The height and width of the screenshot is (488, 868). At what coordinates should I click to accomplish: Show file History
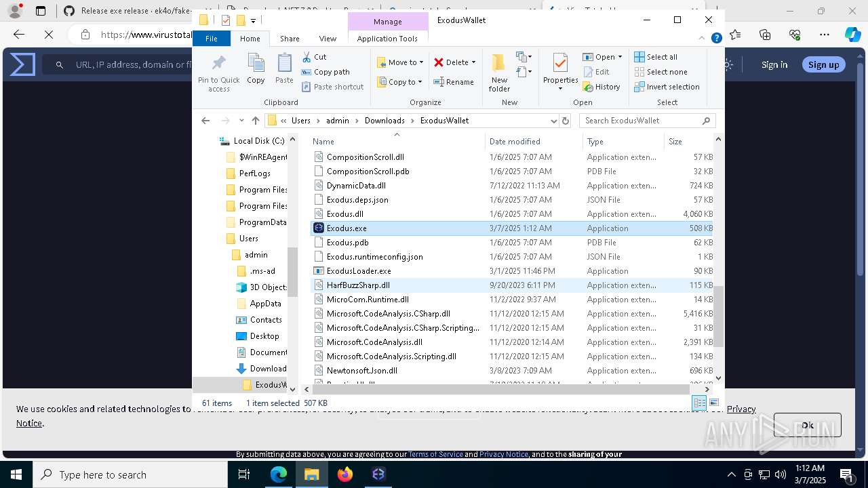pos(601,87)
